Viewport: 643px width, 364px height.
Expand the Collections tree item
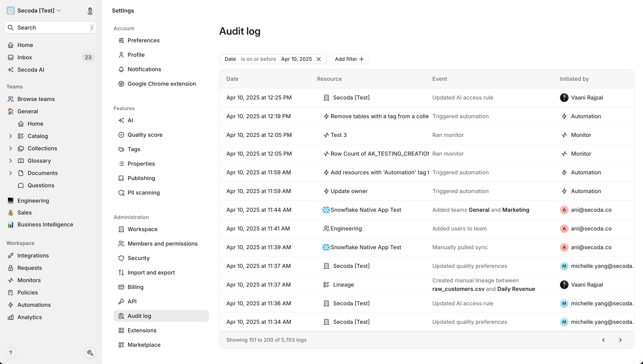[x=11, y=148]
